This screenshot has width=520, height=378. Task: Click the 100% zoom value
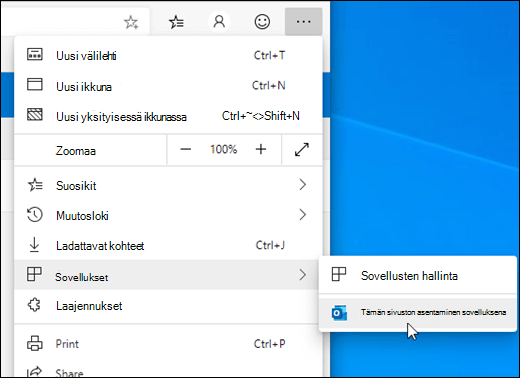coord(223,149)
